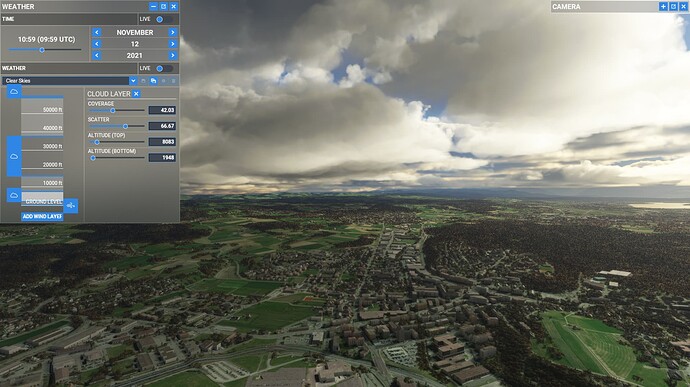
Task: Click the plus icon in Camera panel
Action: tap(663, 7)
